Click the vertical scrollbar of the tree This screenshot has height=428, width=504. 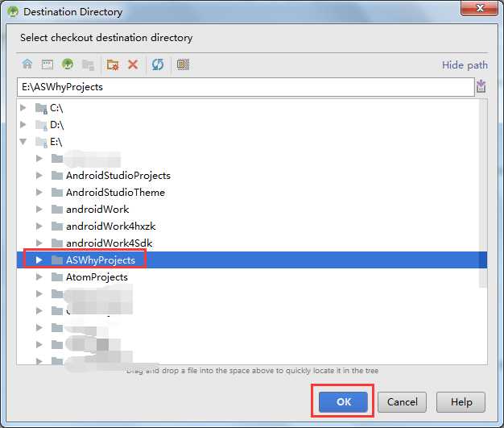[x=483, y=193]
